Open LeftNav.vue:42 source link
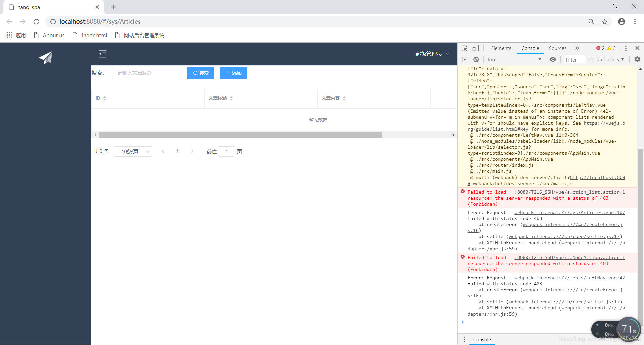The height and width of the screenshot is (345, 644). pos(570,278)
